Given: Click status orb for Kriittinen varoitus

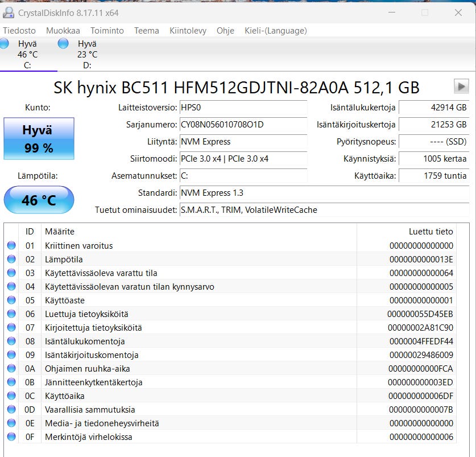Looking at the screenshot, I should tap(11, 246).
